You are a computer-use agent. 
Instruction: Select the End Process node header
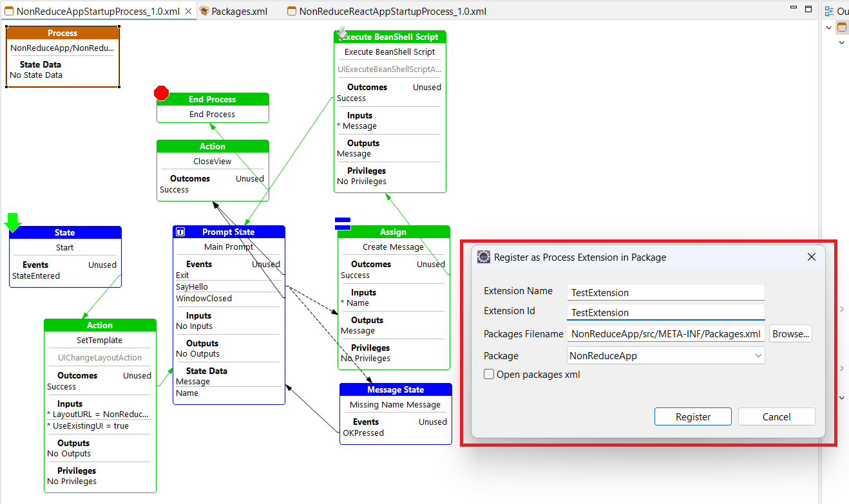(213, 99)
